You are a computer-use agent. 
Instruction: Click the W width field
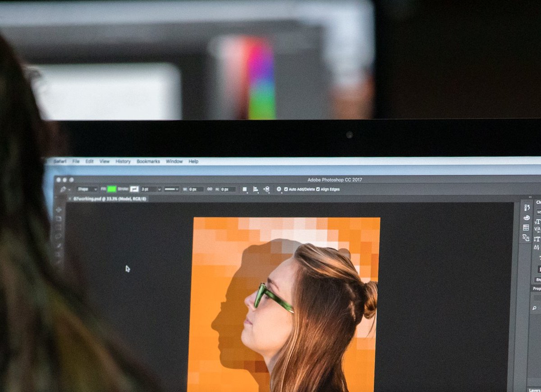coord(196,189)
